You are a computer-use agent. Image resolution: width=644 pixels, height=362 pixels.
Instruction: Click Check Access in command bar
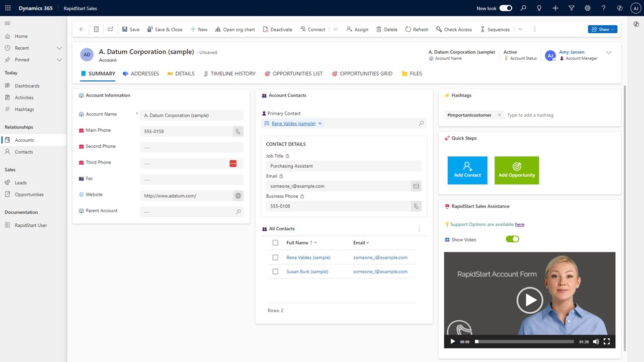point(454,29)
